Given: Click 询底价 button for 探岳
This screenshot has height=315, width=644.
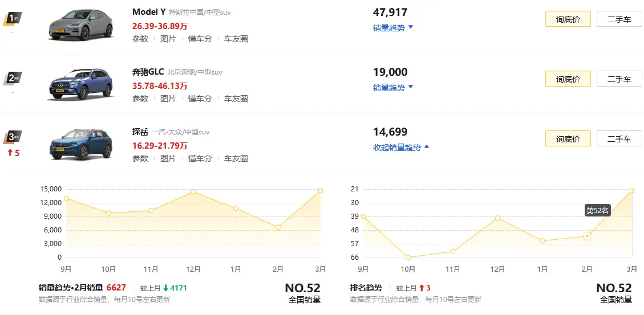Looking at the screenshot, I should 568,138.
